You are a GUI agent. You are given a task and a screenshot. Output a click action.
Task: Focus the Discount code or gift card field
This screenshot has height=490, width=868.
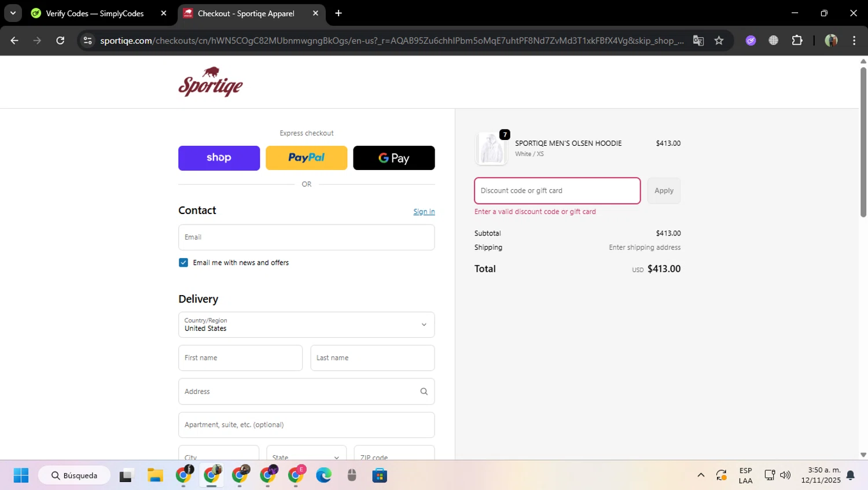[x=557, y=191]
